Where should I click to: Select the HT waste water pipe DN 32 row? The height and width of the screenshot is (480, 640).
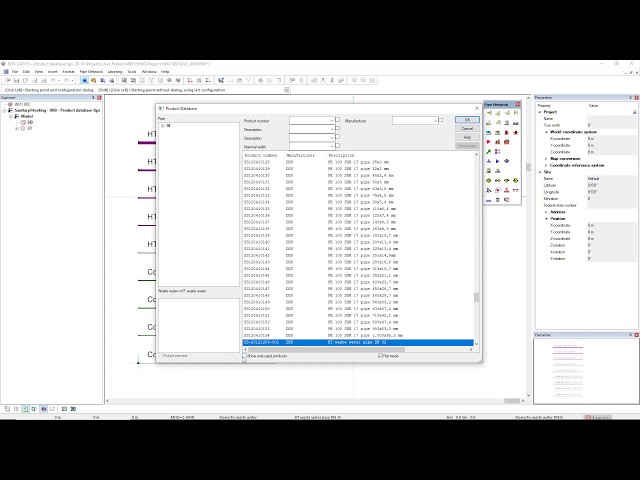(358, 342)
